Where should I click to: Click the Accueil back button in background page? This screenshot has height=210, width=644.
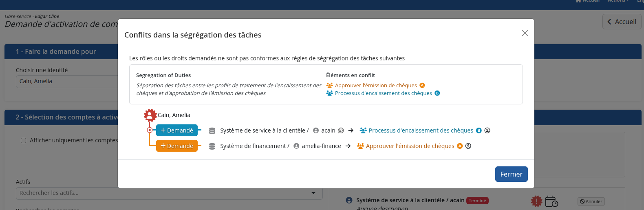tap(622, 22)
